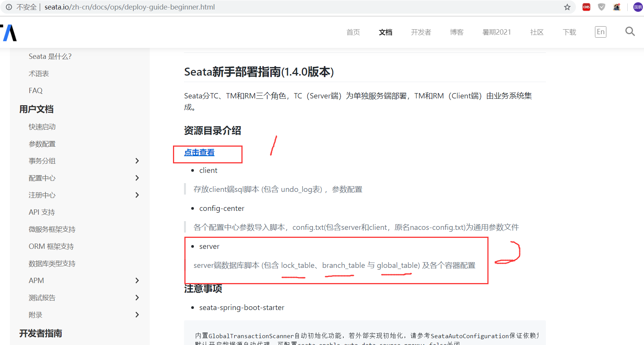Open the 暑期2021 navigation item

496,32
